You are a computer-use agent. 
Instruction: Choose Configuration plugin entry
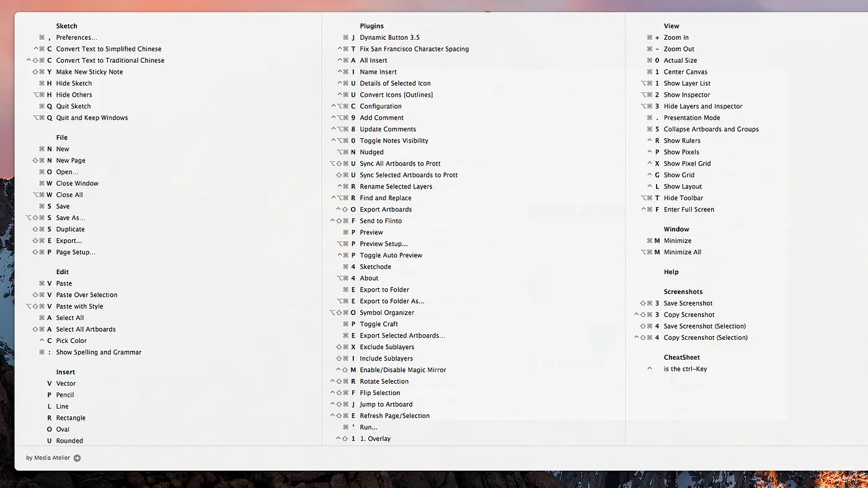click(381, 107)
